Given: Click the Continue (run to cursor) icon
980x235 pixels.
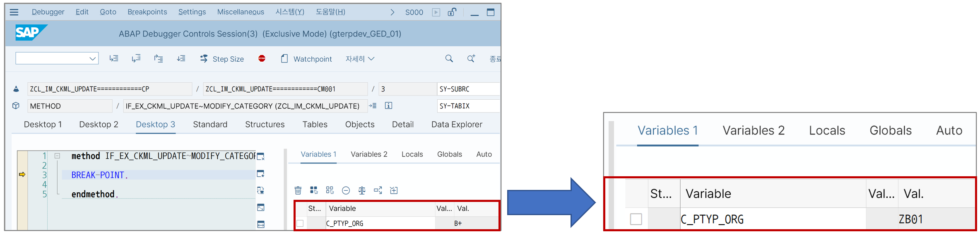Looking at the screenshot, I should coord(181,59).
